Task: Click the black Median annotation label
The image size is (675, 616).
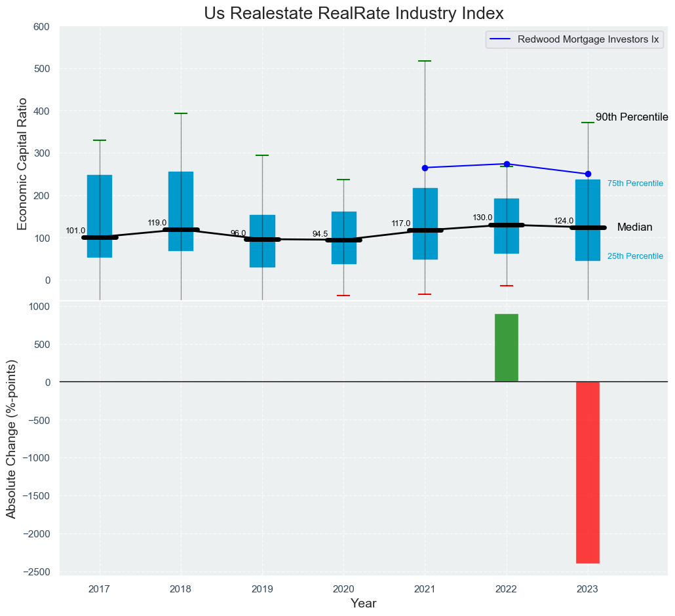Action: (634, 227)
